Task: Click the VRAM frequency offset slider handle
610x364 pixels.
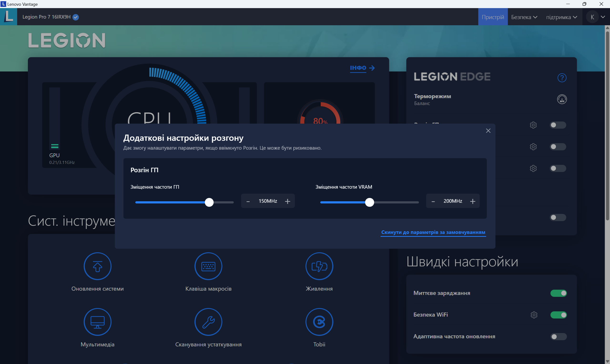Action: coord(369,202)
